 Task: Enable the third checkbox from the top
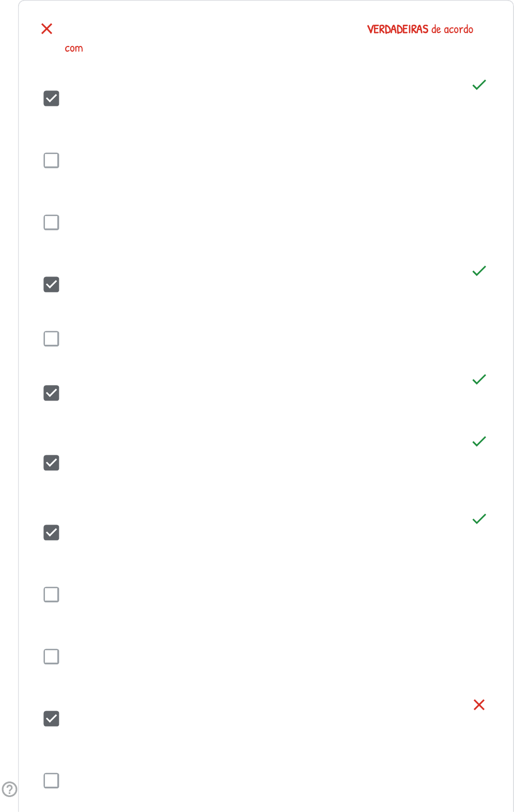pyautogui.click(x=51, y=223)
